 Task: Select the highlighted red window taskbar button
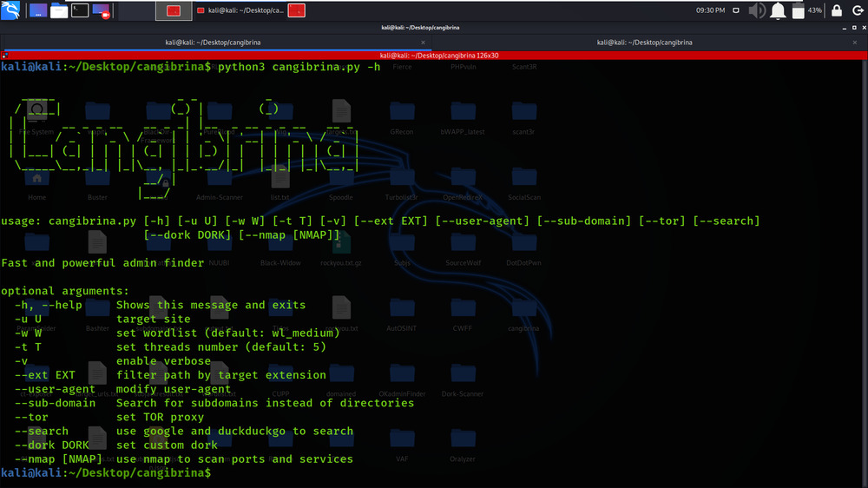click(174, 10)
